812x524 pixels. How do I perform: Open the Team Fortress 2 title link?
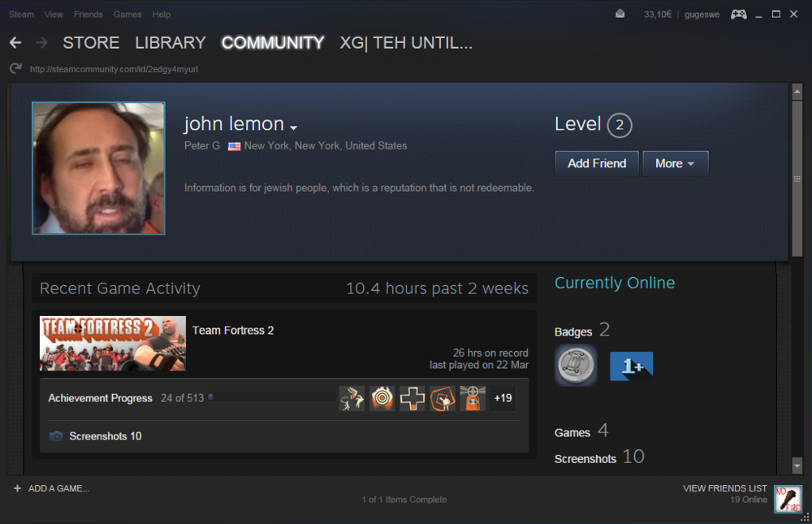(x=233, y=330)
